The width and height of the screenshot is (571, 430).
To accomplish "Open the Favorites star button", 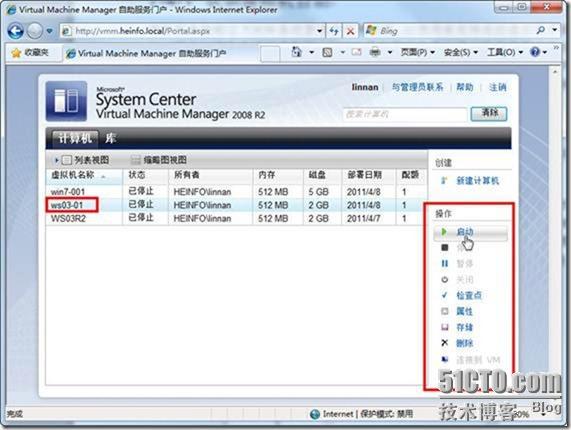I will tap(30, 53).
